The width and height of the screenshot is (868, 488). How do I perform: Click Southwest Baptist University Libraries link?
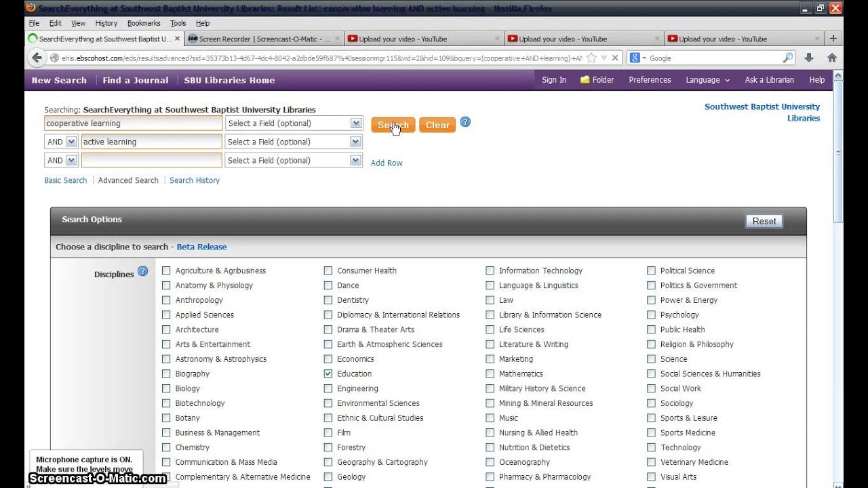point(762,113)
